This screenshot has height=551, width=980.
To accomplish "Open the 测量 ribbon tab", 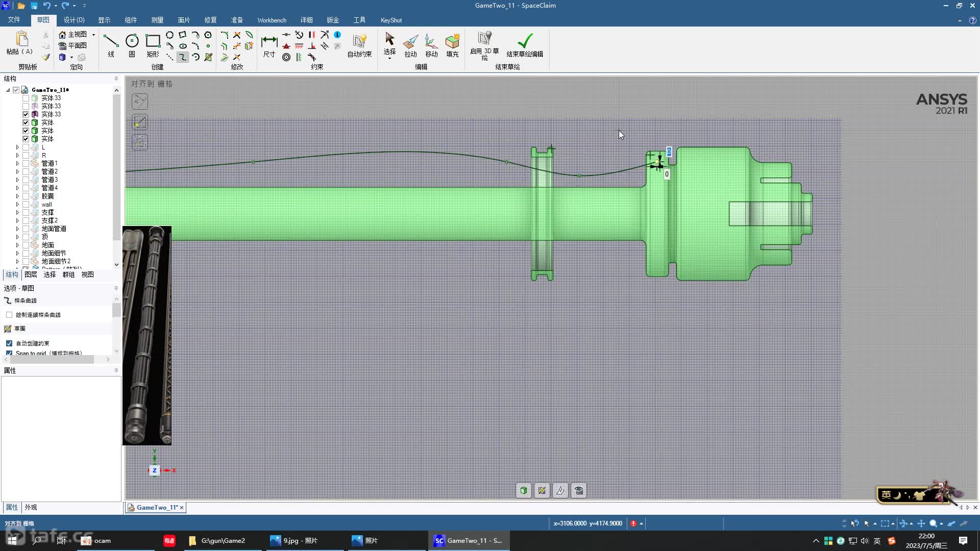I will point(157,20).
